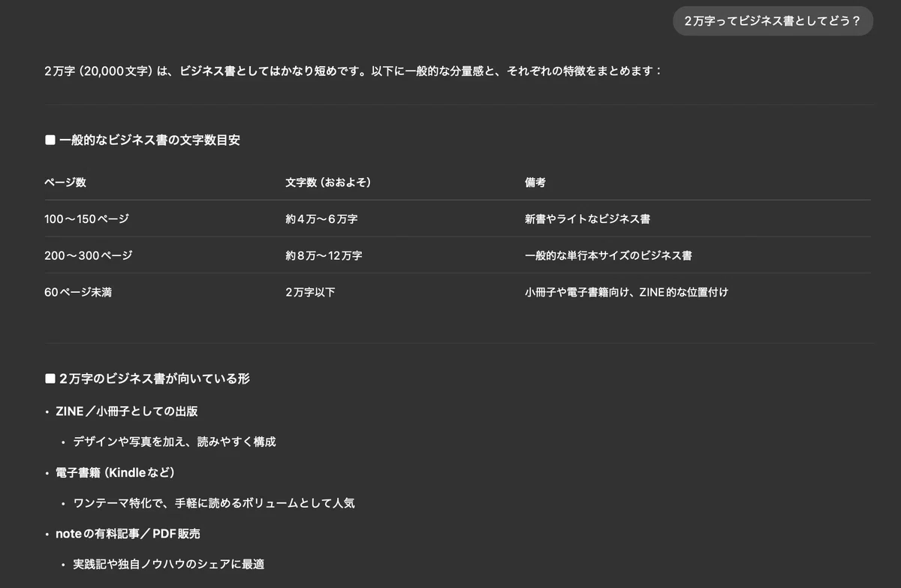The image size is (901, 588).
Task: Select the 100〜150ページ table cell
Action: coord(86,219)
